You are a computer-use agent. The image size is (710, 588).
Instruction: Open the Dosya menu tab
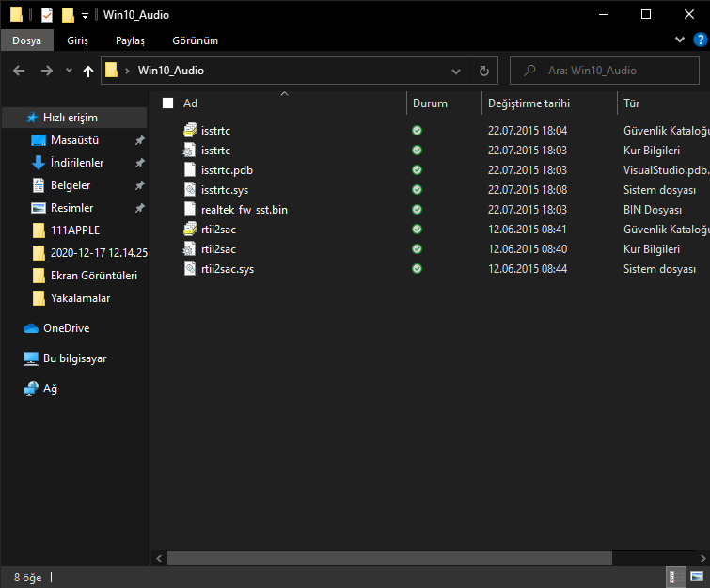pyautogui.click(x=26, y=40)
